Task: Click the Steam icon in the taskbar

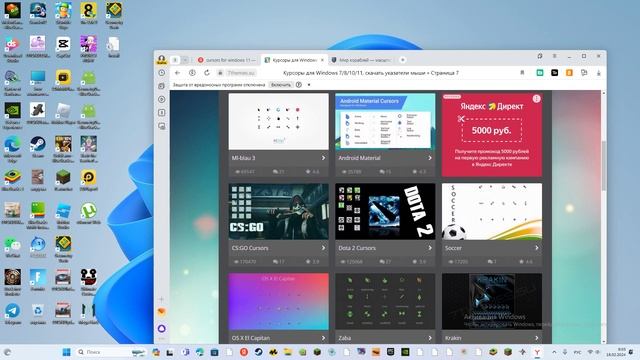Action: pos(258,352)
